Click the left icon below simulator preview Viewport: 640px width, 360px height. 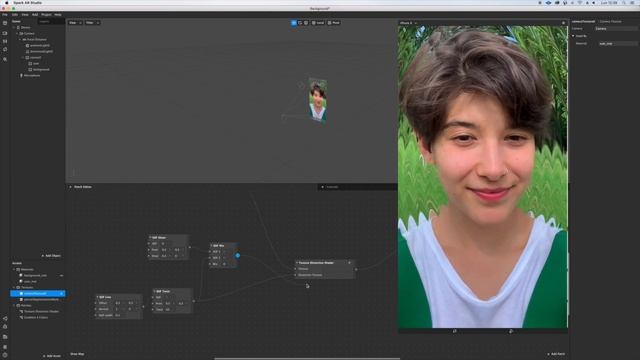click(x=454, y=331)
